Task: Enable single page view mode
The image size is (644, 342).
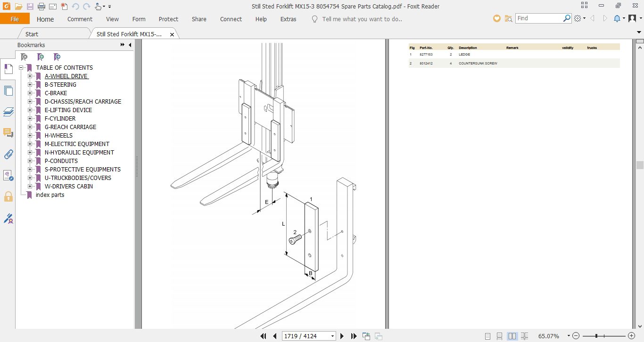Action: 487,336
